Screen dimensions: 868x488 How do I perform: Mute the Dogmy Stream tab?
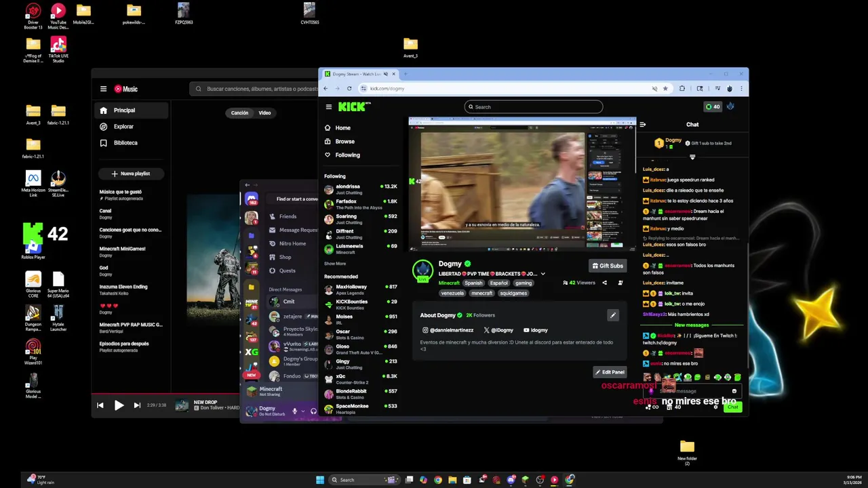tap(386, 74)
